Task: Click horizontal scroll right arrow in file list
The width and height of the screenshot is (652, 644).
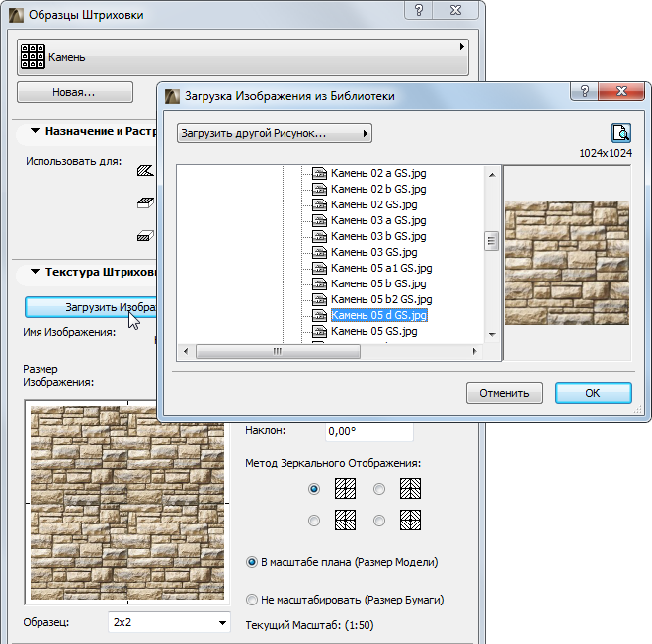Action: [474, 351]
